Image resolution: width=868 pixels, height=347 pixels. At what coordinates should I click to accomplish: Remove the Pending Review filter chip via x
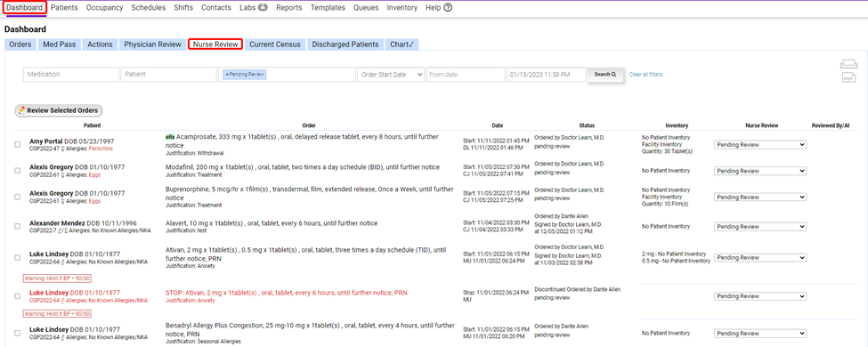(227, 74)
